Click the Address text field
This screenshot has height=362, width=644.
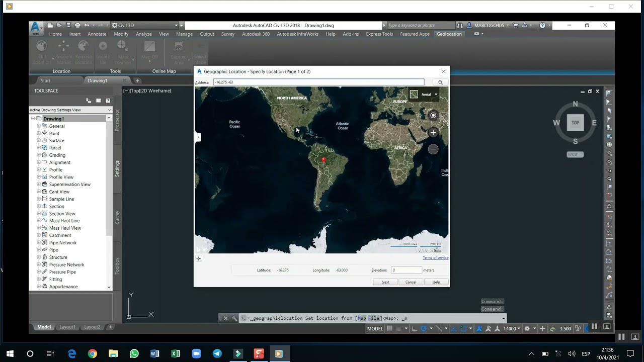(x=318, y=82)
